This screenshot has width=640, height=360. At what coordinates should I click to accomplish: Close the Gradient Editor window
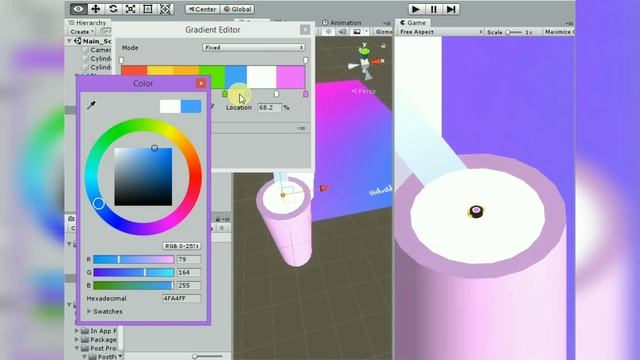305,30
